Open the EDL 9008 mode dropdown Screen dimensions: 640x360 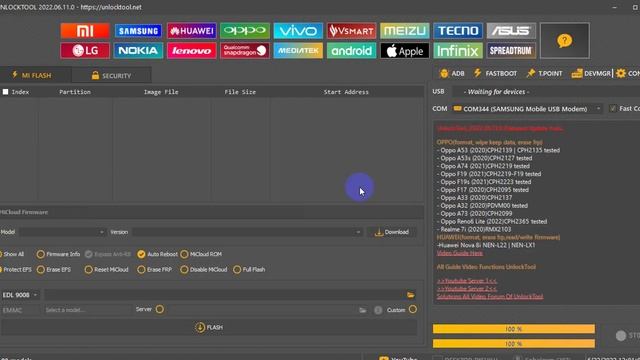click(20, 295)
